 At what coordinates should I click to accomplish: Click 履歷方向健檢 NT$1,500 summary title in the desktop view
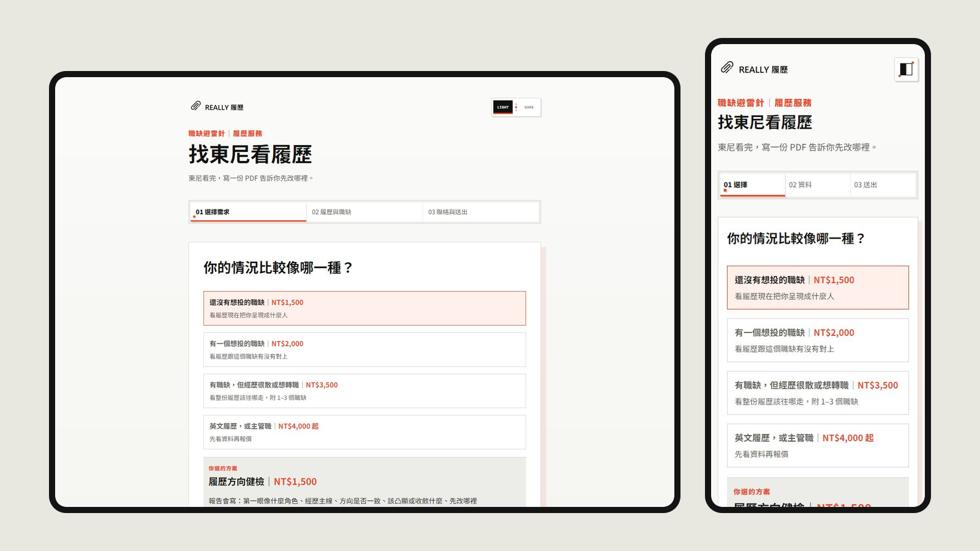[263, 482]
